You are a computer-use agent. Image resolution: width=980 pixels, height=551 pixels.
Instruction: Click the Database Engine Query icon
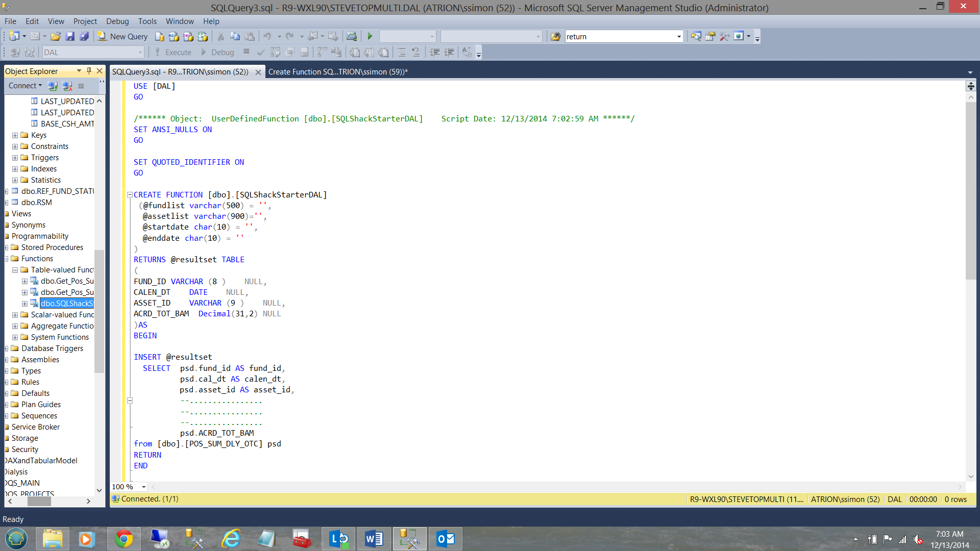pyautogui.click(x=160, y=36)
